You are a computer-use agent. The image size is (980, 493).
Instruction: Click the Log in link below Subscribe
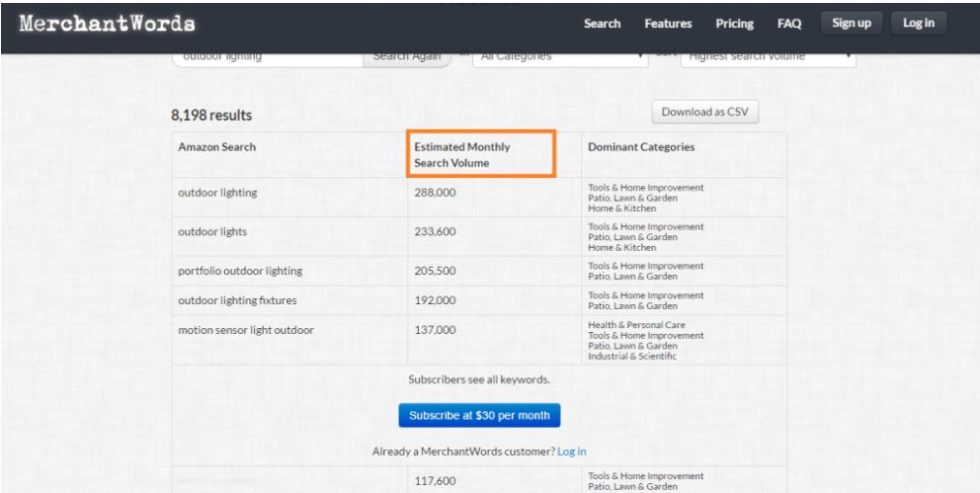[571, 452]
